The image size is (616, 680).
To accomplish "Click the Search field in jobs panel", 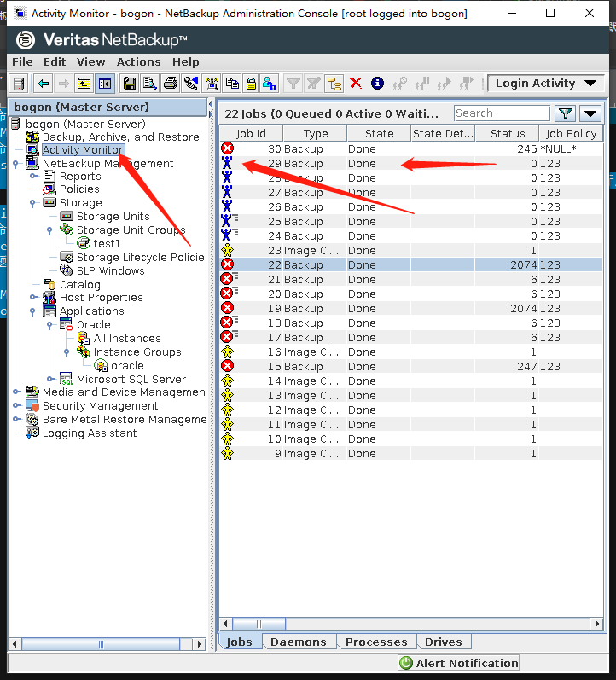I will pos(502,113).
